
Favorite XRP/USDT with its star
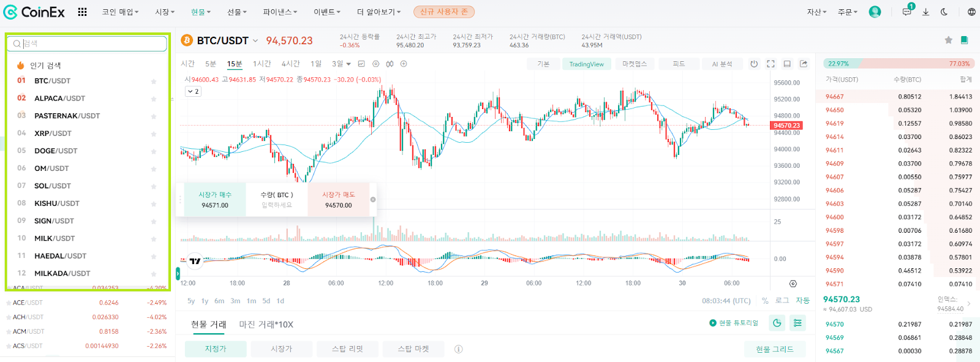pyautogui.click(x=154, y=134)
